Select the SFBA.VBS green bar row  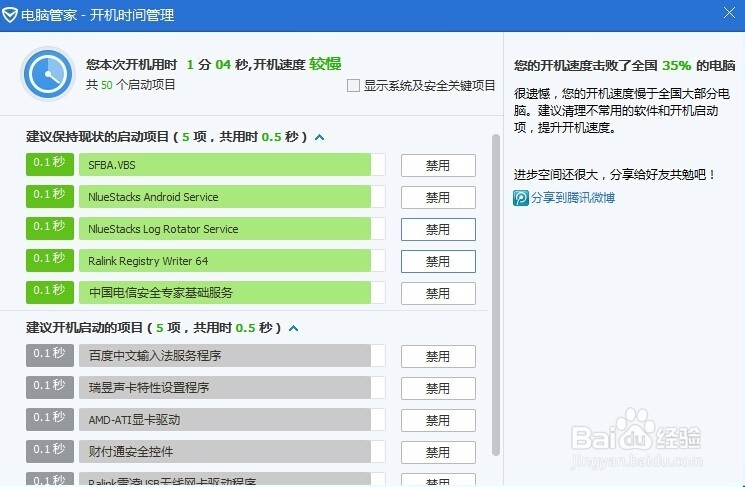click(x=232, y=165)
